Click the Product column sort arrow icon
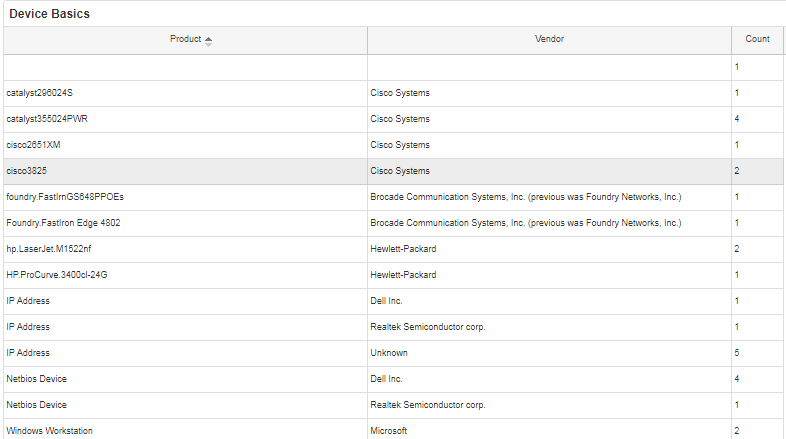Screen dimensions: 786x439 [x=209, y=42]
